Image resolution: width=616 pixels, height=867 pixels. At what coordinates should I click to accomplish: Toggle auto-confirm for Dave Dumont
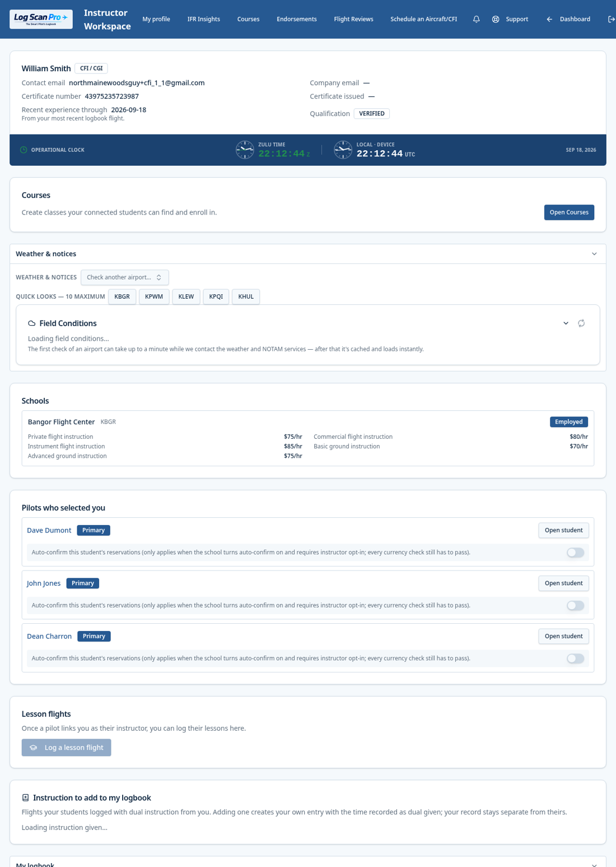coord(575,553)
